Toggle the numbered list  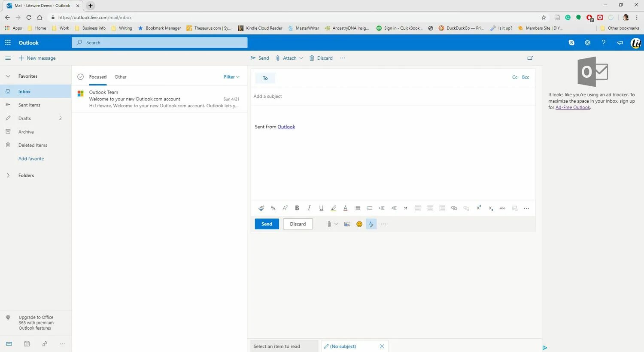(x=369, y=208)
